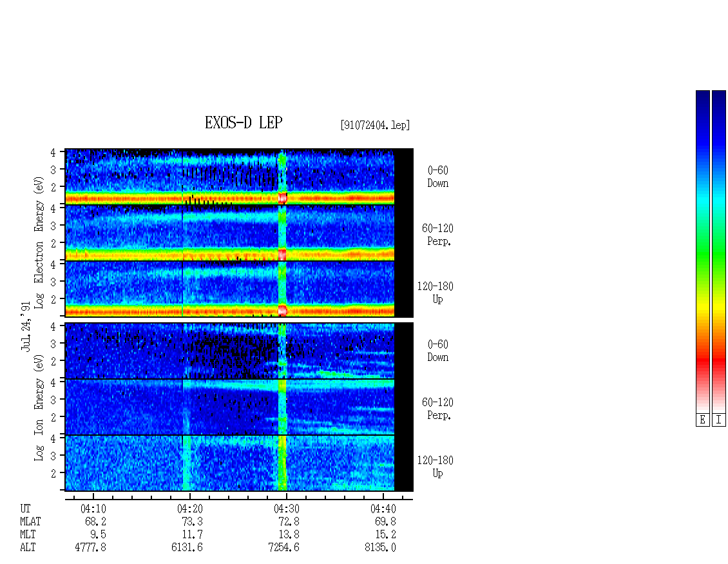Click the MLAT row label
Image resolution: width=728 pixels, height=564 pixels.
click(30, 521)
